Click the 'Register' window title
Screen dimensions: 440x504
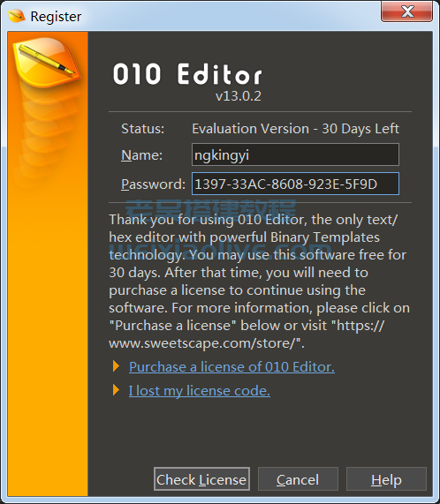point(56,17)
